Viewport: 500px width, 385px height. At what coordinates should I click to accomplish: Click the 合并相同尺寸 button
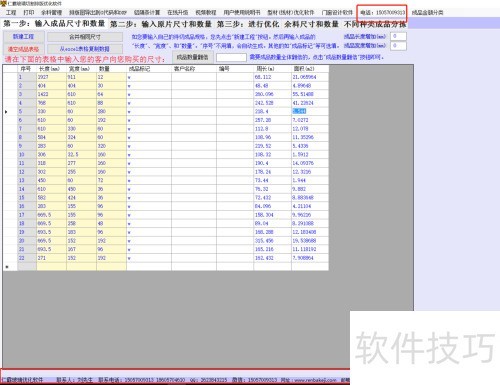tap(85, 37)
